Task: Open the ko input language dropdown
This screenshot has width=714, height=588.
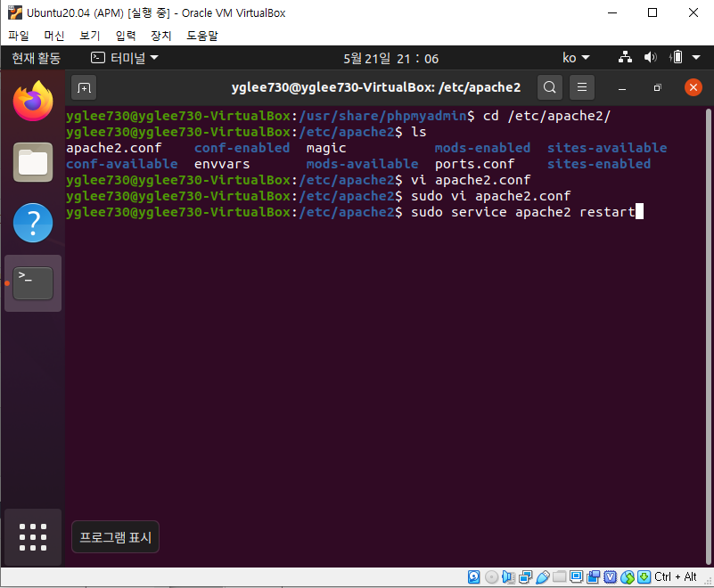Action: (576, 58)
